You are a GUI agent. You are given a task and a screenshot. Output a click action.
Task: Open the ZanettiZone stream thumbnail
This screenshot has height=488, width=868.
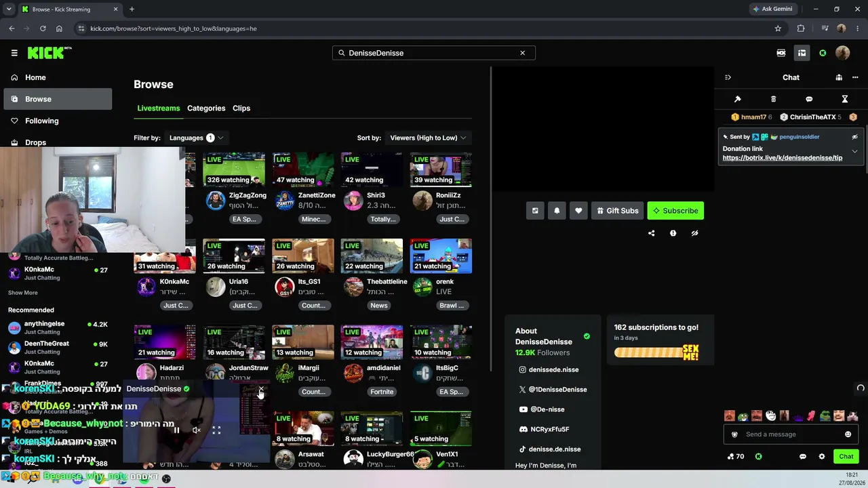point(303,169)
